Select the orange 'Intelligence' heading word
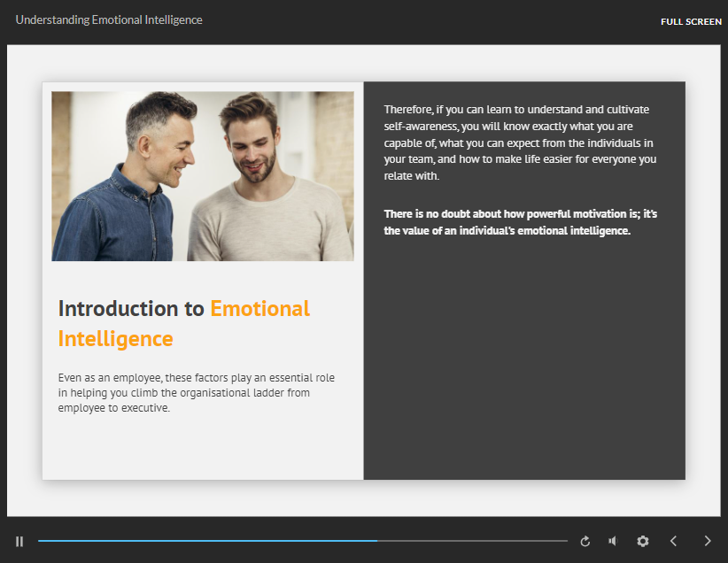Image resolution: width=728 pixels, height=563 pixels. (115, 339)
